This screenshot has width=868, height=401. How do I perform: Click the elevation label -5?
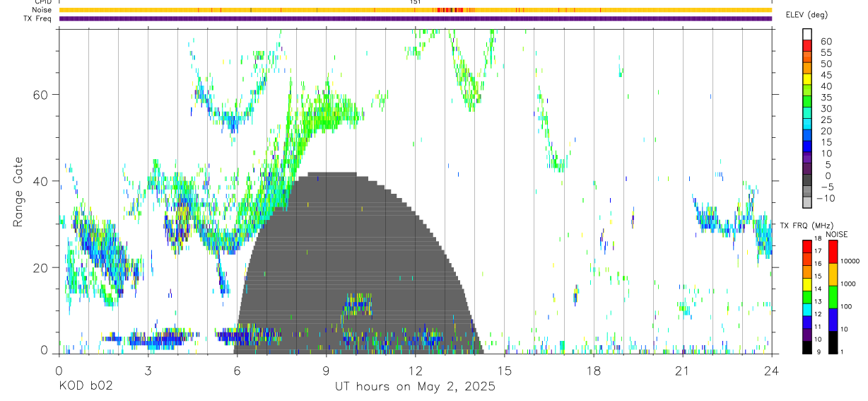click(827, 187)
